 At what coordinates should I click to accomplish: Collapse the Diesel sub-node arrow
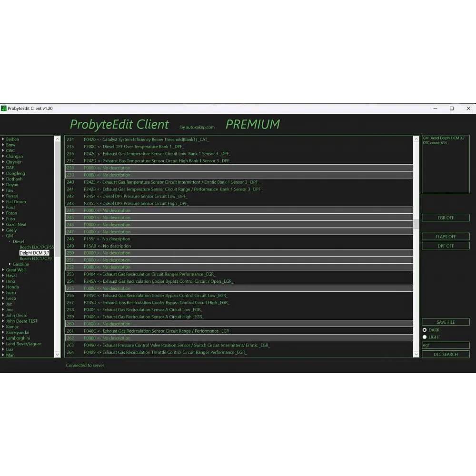tap(10, 241)
